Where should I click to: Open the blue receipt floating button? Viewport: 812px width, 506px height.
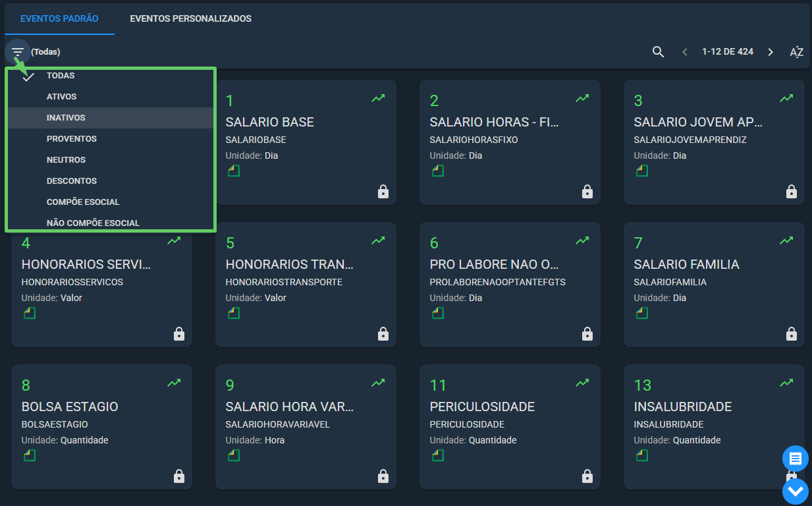tap(795, 459)
